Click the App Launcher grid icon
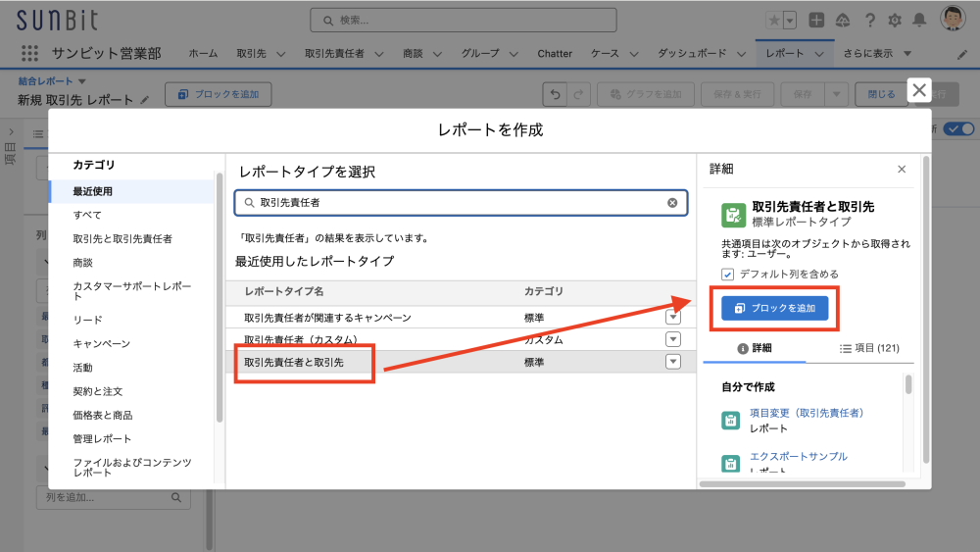Image resolution: width=980 pixels, height=552 pixels. [x=29, y=53]
